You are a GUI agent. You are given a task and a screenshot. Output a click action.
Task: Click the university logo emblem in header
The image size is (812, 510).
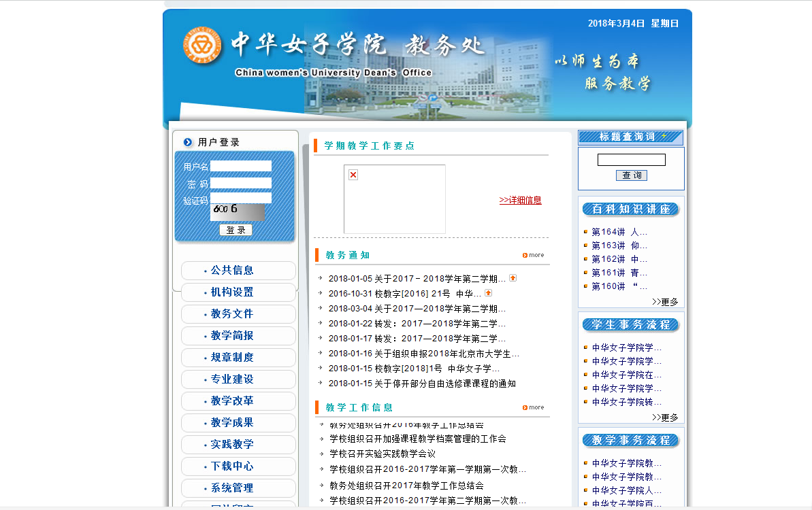click(202, 46)
